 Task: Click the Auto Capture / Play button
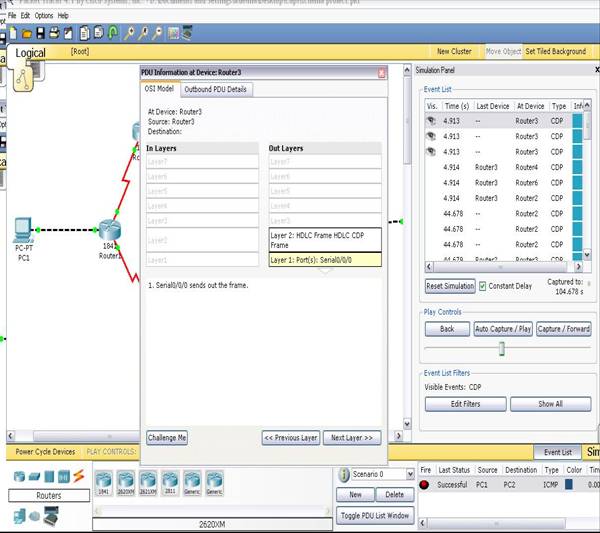click(x=503, y=329)
